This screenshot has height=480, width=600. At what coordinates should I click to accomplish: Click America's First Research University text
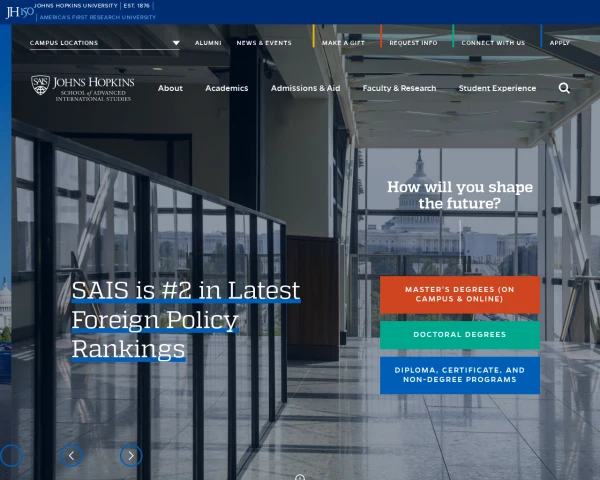(x=98, y=17)
